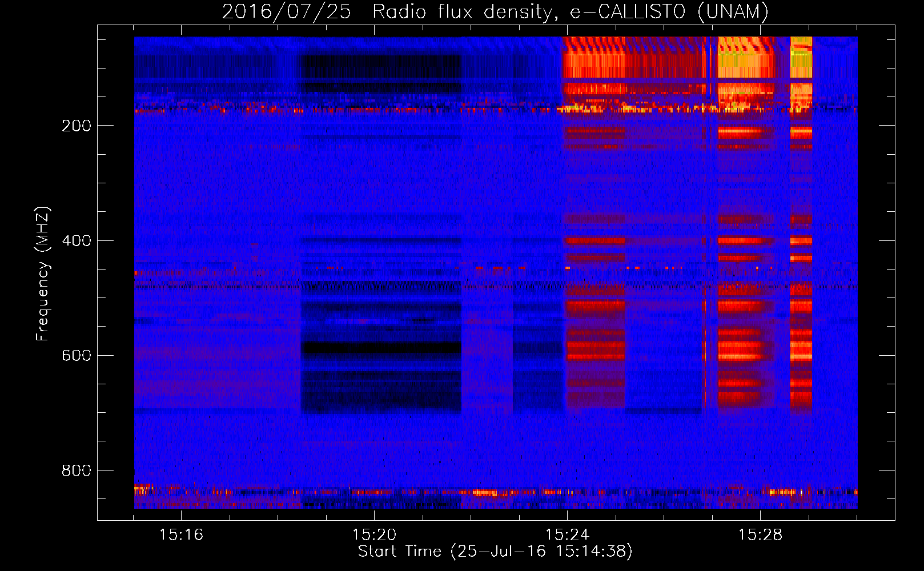
Task: Click the 'Start Time (25-Jul-16 15:14:38)' label
Action: point(495,552)
